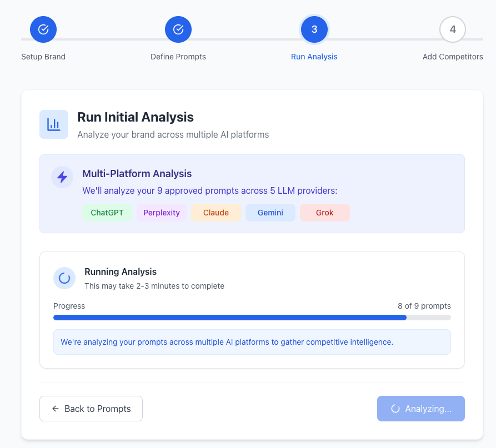Select the Gemini platform badge
This screenshot has width=496, height=448.
(x=270, y=213)
